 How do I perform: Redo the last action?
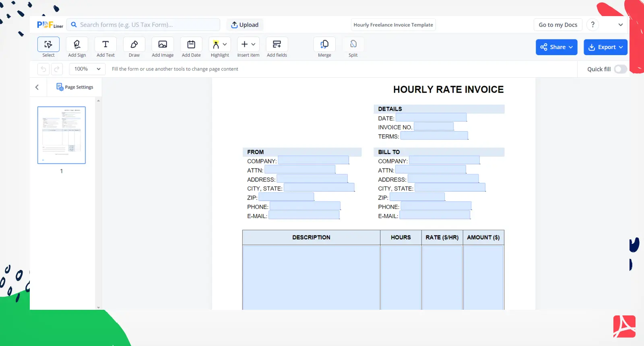click(x=57, y=69)
